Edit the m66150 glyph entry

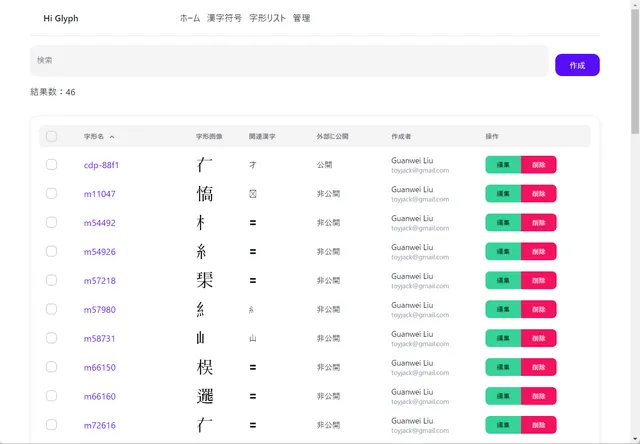(x=503, y=367)
